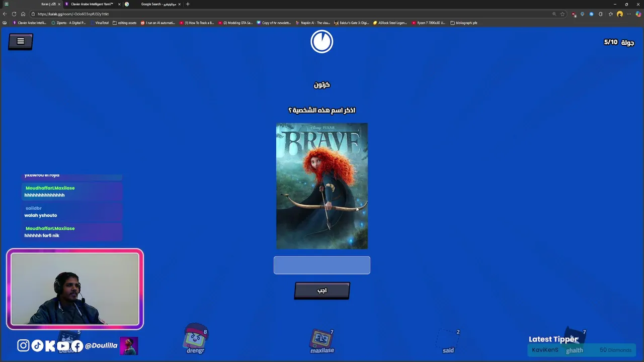Go to the browser home page
The height and width of the screenshot is (362, 644).
(23, 14)
